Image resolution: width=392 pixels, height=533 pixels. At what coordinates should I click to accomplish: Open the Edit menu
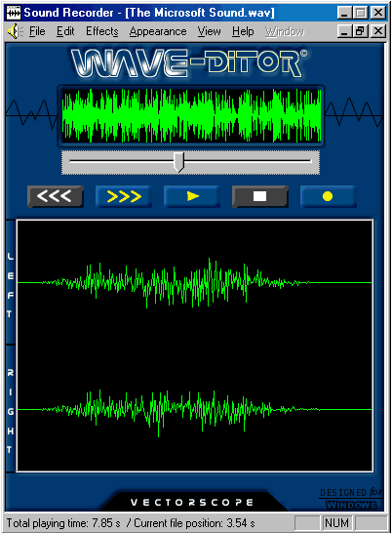(x=65, y=31)
